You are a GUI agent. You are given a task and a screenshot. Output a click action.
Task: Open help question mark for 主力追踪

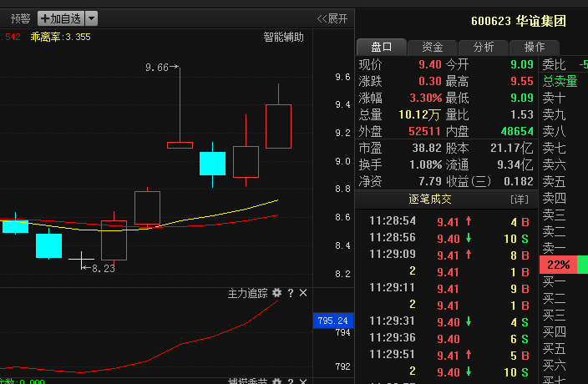[291, 293]
